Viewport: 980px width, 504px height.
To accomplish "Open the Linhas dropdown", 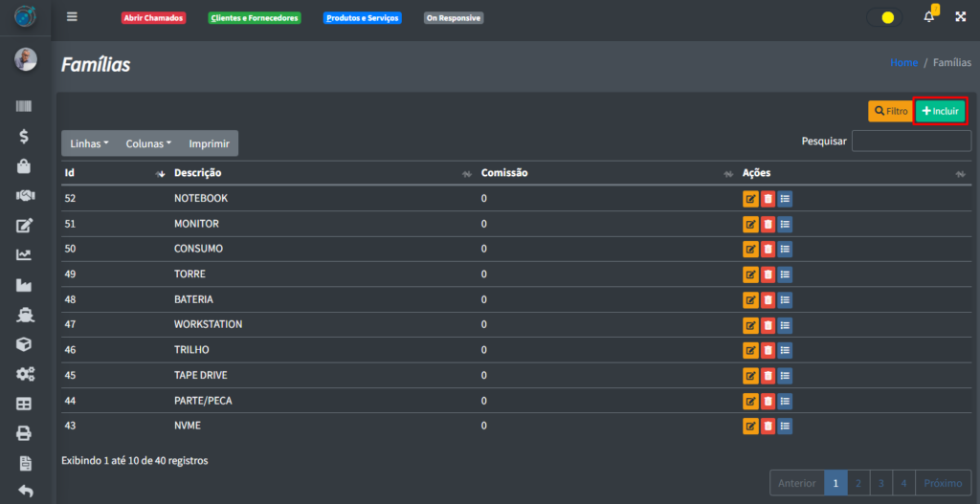I will pos(90,143).
